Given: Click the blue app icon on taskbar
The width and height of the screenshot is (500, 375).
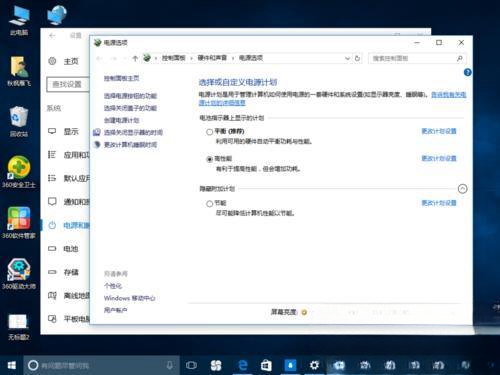Looking at the screenshot, I should click(x=290, y=365).
